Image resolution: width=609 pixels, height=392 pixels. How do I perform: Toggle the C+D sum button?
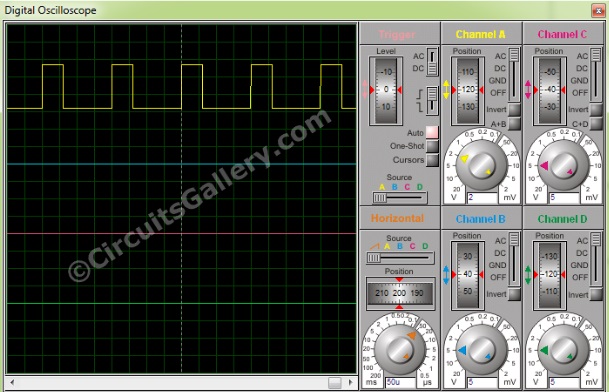(x=596, y=124)
